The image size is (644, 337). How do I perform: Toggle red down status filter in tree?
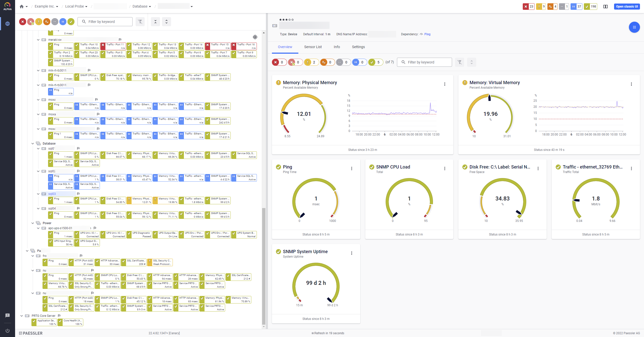[x=23, y=22]
